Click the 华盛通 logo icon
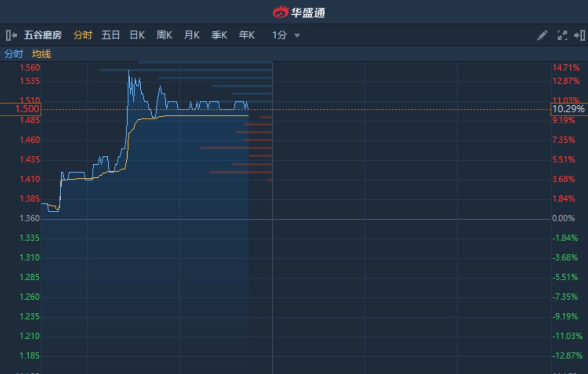 coord(281,12)
